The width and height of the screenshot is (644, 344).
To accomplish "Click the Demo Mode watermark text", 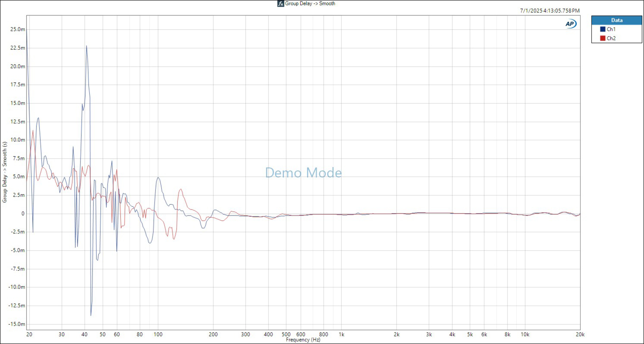I will (x=303, y=173).
